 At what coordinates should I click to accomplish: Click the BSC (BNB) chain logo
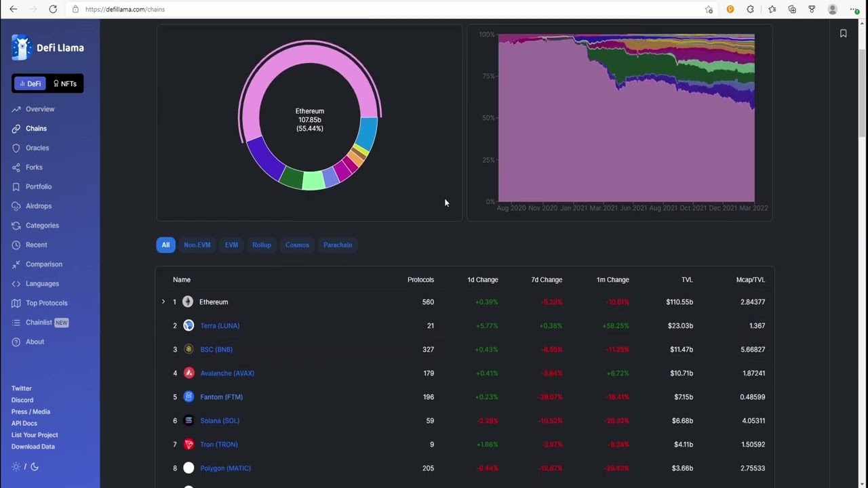click(x=189, y=349)
